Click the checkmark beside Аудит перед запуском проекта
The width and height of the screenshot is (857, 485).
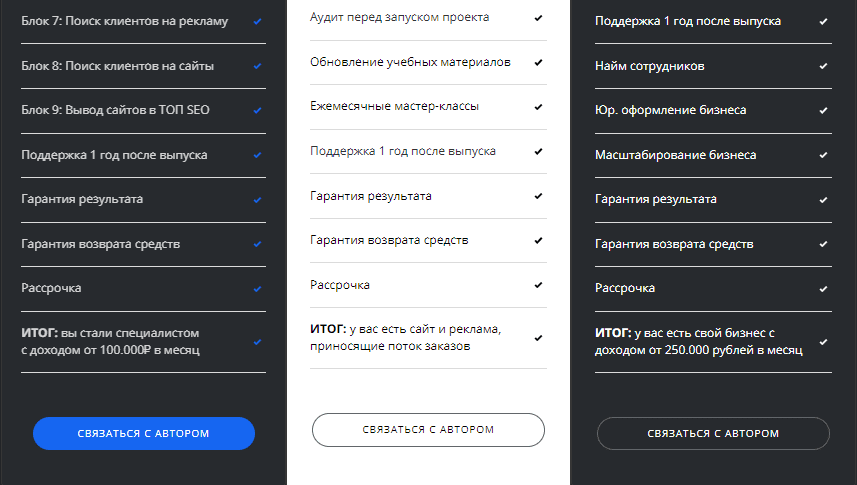[x=538, y=18]
